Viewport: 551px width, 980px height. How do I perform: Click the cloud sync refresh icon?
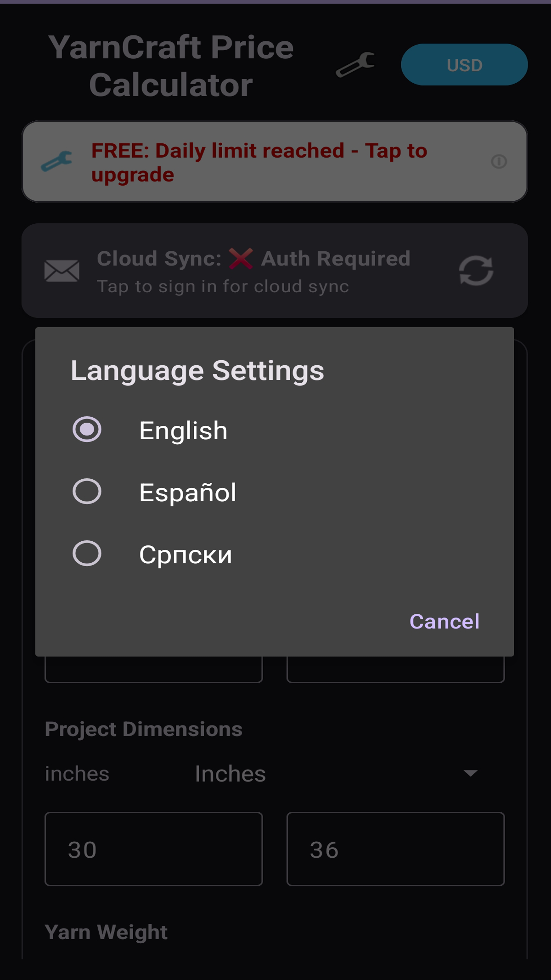(x=476, y=271)
